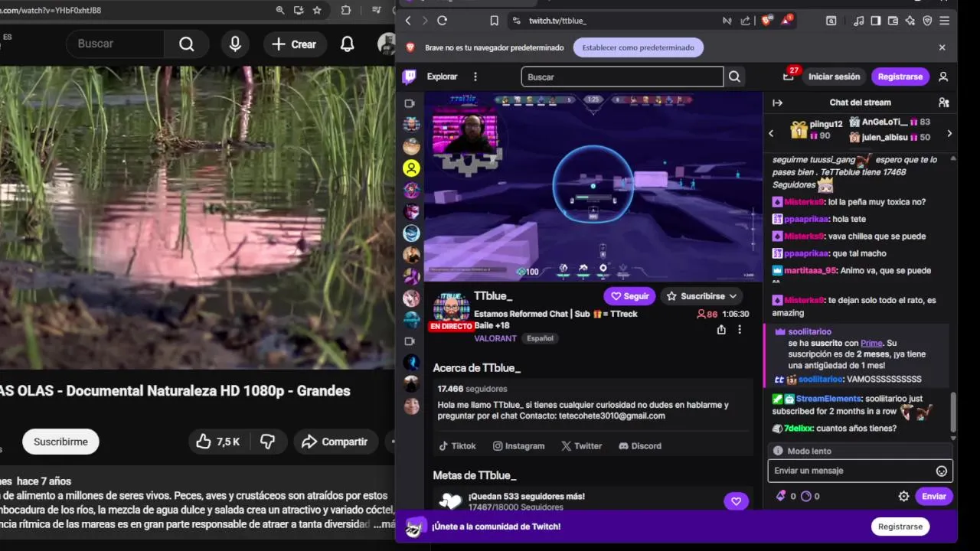Open Brave hamburger main menu
This screenshot has height=551, width=980.
click(944, 21)
